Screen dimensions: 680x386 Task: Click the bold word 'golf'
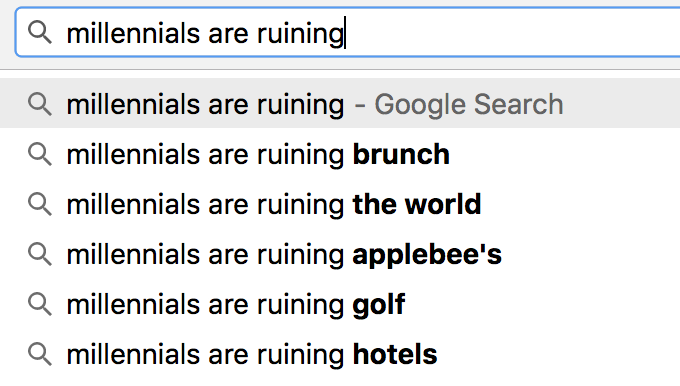point(379,305)
